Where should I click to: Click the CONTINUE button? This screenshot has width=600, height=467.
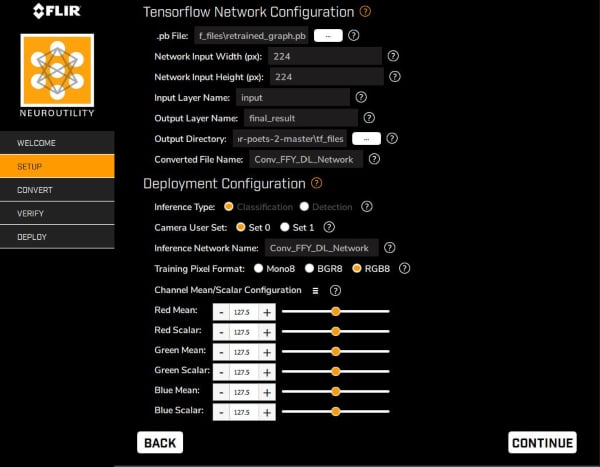[542, 443]
